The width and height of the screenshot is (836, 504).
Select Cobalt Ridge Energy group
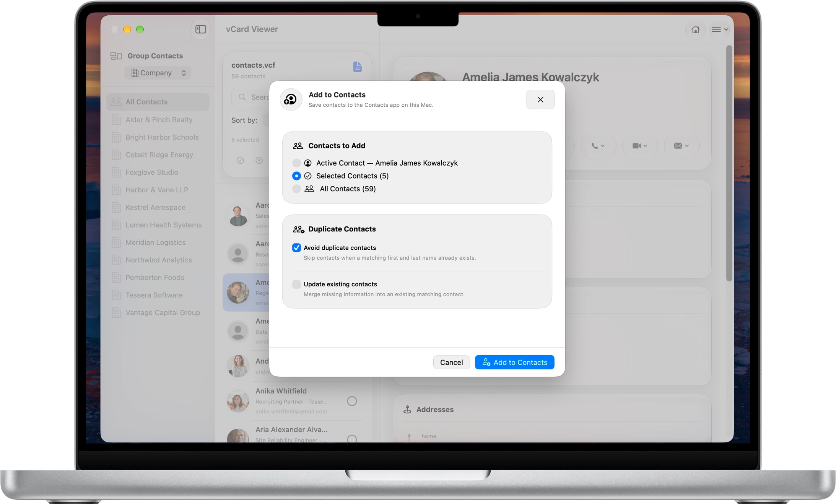tap(158, 155)
